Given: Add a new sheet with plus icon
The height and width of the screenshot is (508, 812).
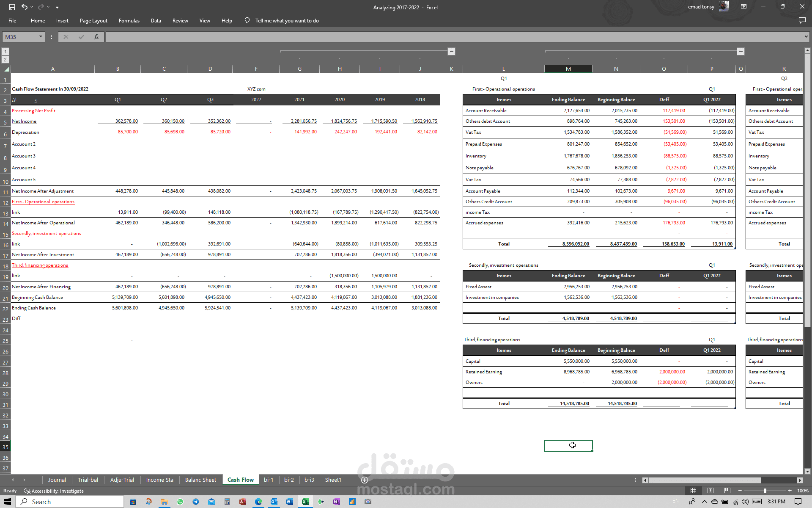Looking at the screenshot, I should 365,480.
